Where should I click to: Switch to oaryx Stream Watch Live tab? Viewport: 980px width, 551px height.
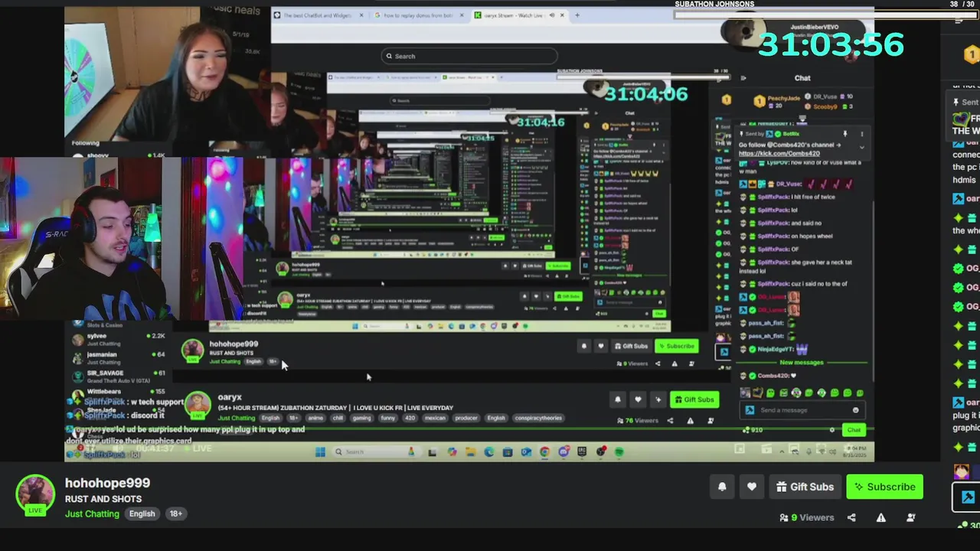pyautogui.click(x=518, y=15)
